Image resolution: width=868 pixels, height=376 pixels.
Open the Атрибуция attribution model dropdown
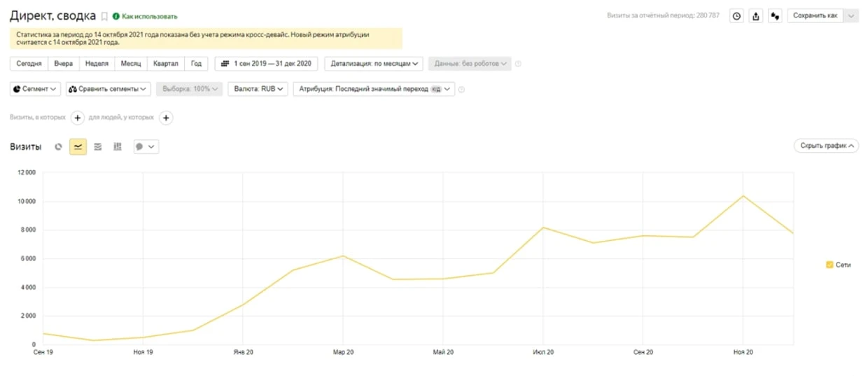(x=374, y=89)
